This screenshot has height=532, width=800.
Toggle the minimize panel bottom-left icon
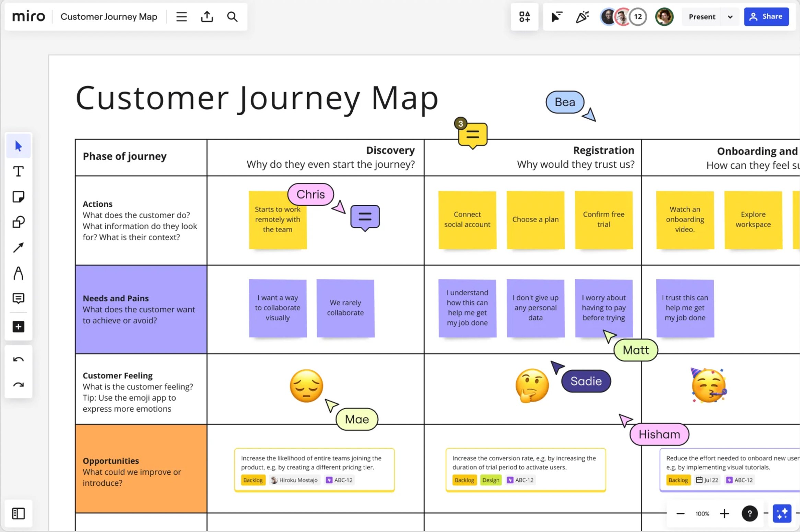(19, 512)
